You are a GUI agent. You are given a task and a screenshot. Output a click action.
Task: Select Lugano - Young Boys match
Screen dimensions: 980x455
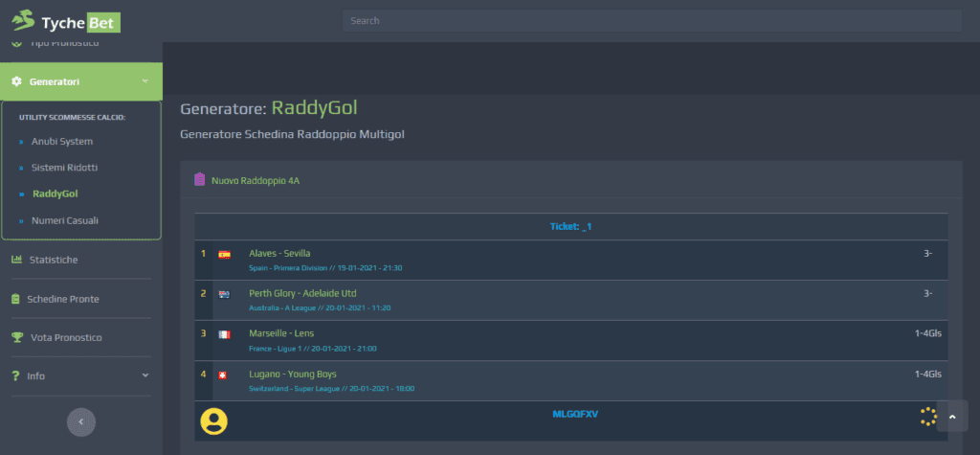(293, 375)
